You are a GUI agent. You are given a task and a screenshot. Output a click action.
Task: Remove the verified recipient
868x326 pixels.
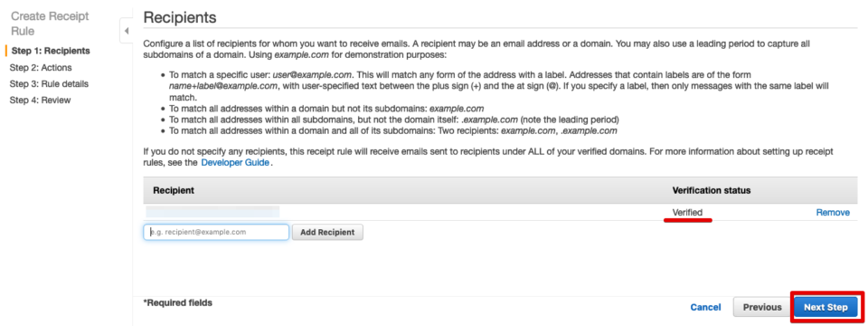[833, 212]
